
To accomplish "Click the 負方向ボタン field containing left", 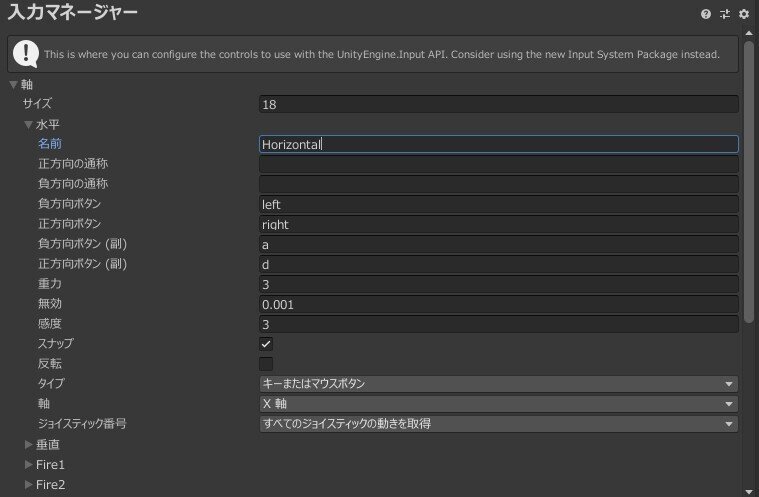I will (x=498, y=204).
